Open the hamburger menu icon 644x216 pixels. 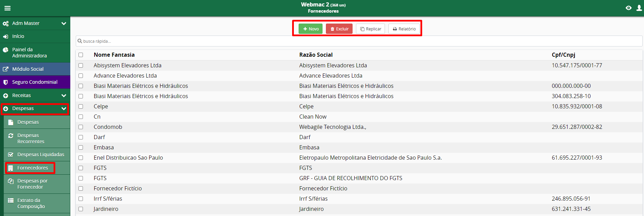(8, 8)
